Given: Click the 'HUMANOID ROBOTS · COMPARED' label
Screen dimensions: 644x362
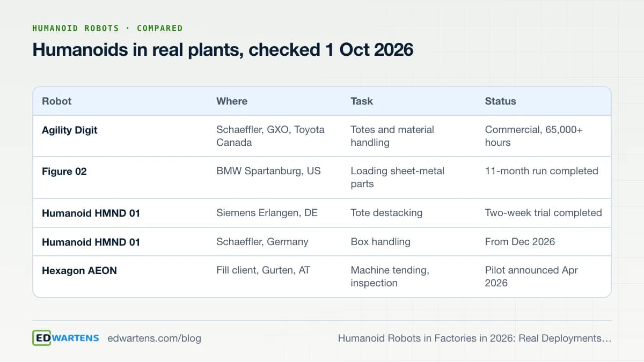Looking at the screenshot, I should 107,28.
